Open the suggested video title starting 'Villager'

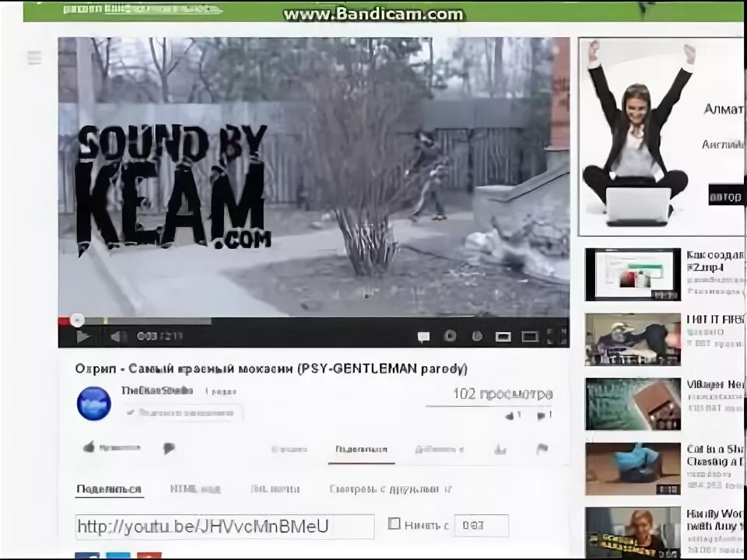(715, 383)
